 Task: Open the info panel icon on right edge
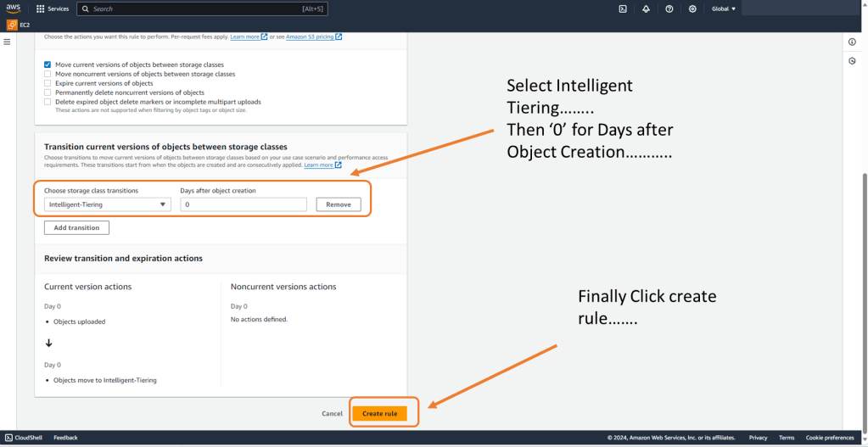[x=852, y=42]
